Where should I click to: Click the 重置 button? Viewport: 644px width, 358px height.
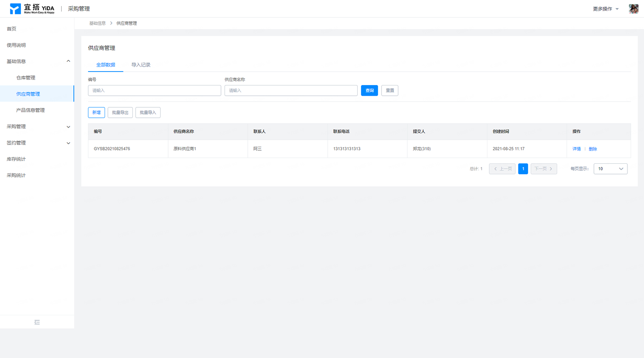pos(390,90)
